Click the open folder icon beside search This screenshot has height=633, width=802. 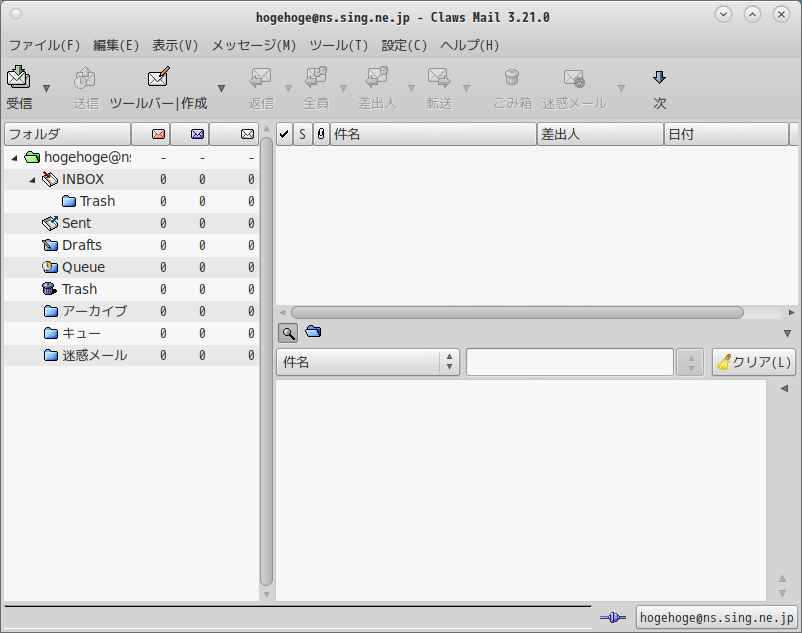pos(313,332)
